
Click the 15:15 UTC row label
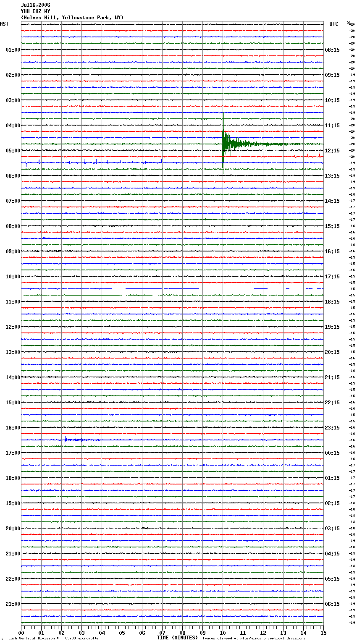332,226
